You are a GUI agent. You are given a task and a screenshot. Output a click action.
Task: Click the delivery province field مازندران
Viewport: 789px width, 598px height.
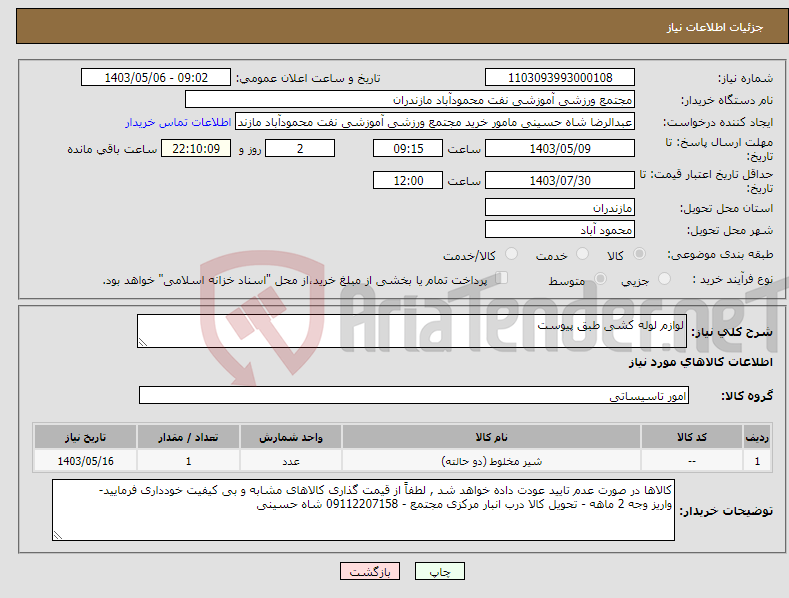click(x=560, y=207)
